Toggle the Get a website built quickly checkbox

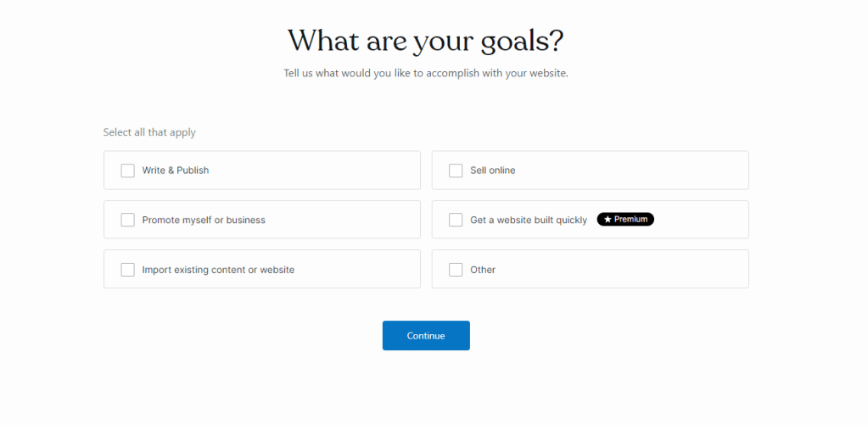coord(456,220)
